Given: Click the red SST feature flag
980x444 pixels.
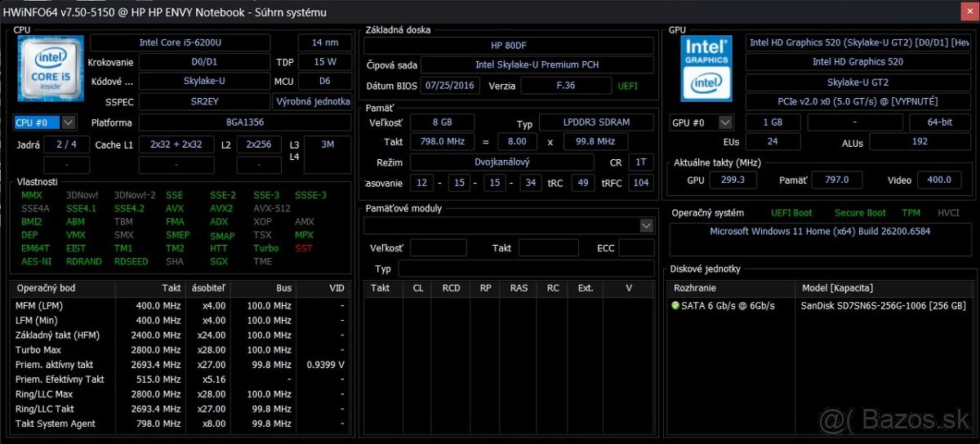Looking at the screenshot, I should point(304,248).
